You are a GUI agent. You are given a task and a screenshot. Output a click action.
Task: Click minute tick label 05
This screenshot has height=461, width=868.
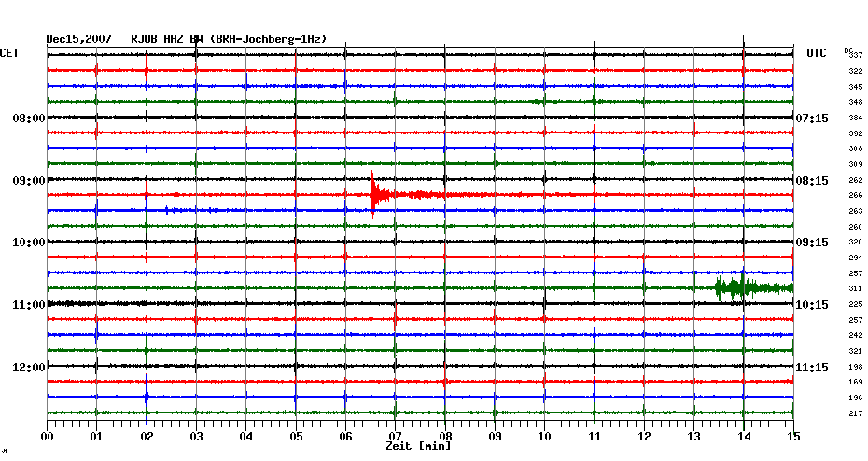(296, 437)
